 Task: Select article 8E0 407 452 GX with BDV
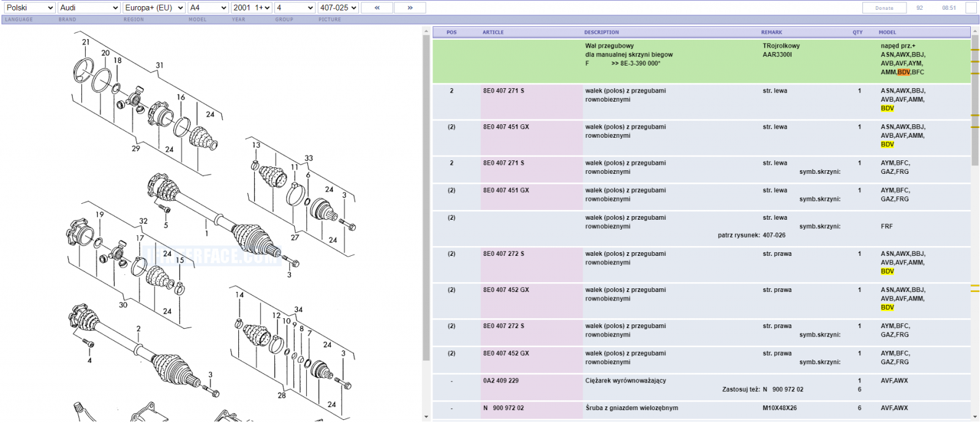pyautogui.click(x=506, y=290)
